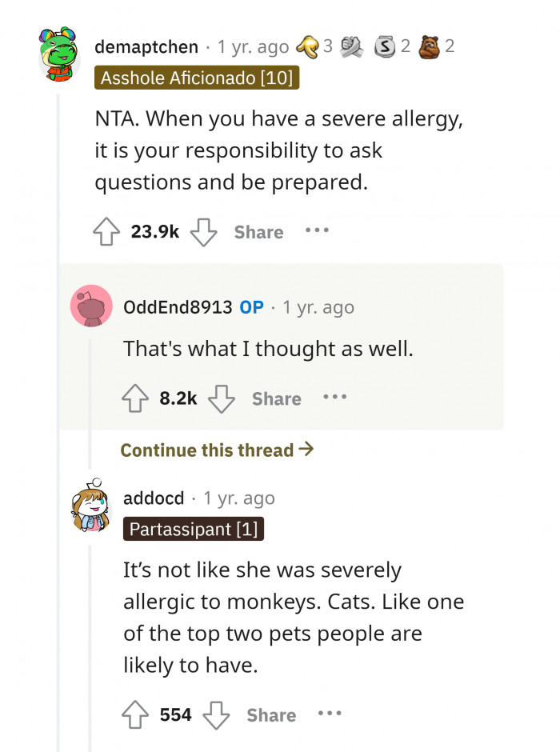Click the Partassipant [1] flair tag

click(193, 529)
